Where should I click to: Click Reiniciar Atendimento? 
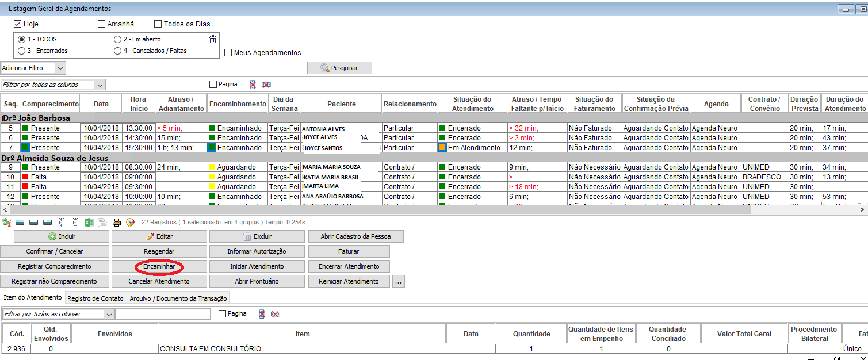(x=349, y=281)
